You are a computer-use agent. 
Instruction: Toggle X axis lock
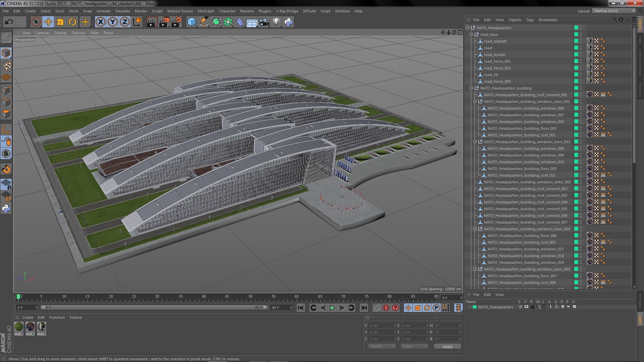tap(100, 22)
